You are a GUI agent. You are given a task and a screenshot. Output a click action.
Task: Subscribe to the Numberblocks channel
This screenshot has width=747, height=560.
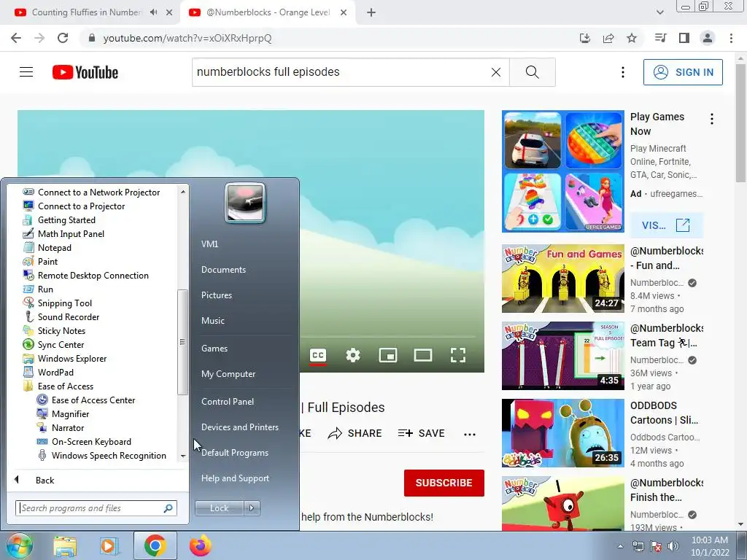click(x=444, y=483)
